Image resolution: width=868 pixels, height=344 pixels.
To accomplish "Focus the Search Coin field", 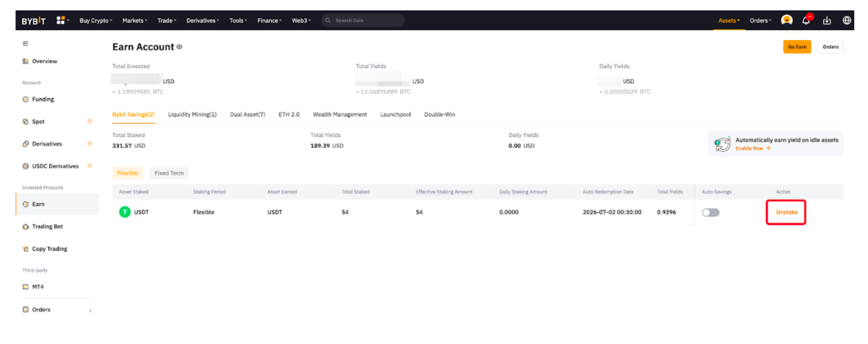I will coord(363,21).
